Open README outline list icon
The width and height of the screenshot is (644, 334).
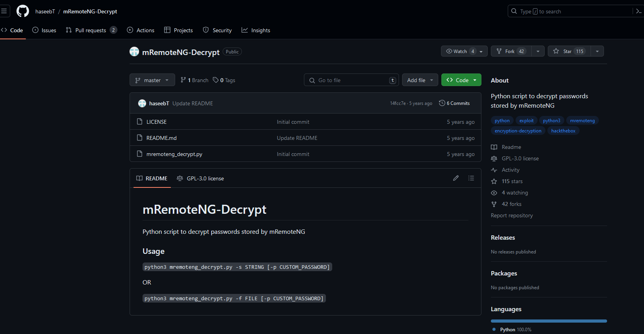tap(471, 178)
